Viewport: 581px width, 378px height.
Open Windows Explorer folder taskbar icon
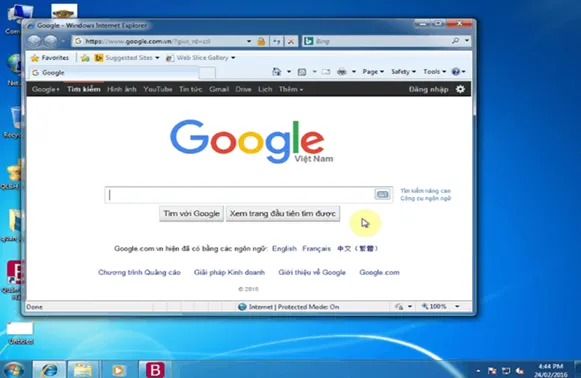[83, 369]
